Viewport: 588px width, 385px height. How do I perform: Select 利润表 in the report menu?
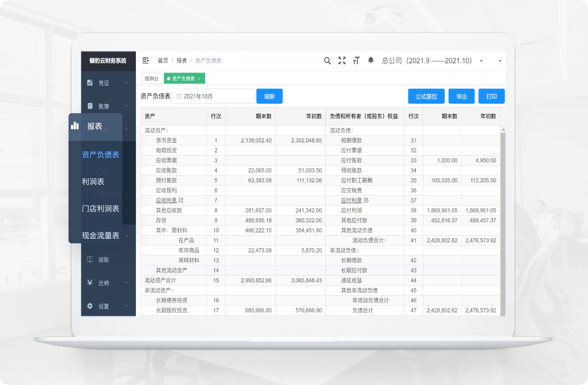(93, 182)
